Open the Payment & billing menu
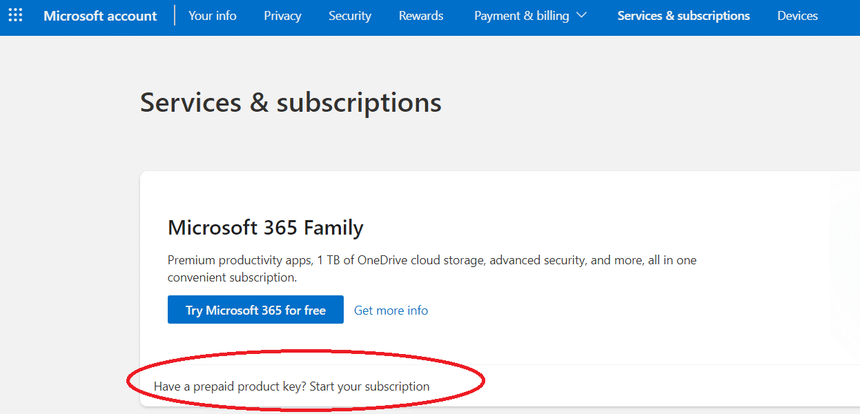The width and height of the screenshot is (860, 414). point(521,16)
